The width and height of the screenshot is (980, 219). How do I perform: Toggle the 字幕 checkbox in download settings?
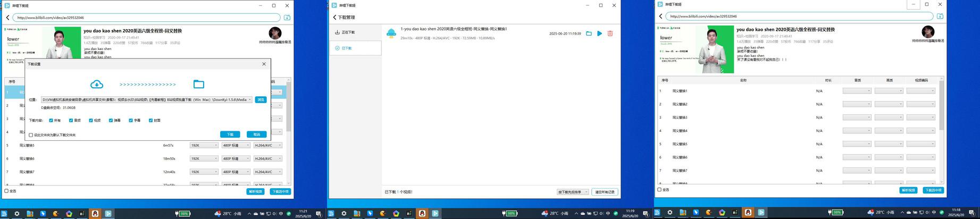click(130, 120)
